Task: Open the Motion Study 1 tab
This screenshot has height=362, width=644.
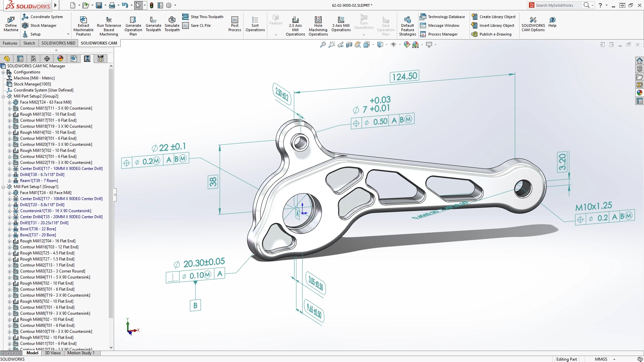Action: 80,353
